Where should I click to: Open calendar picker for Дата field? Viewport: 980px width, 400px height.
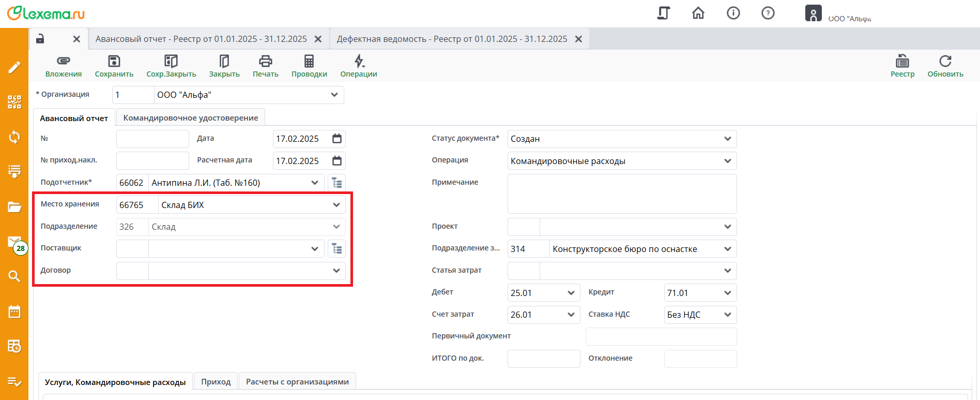(x=337, y=139)
